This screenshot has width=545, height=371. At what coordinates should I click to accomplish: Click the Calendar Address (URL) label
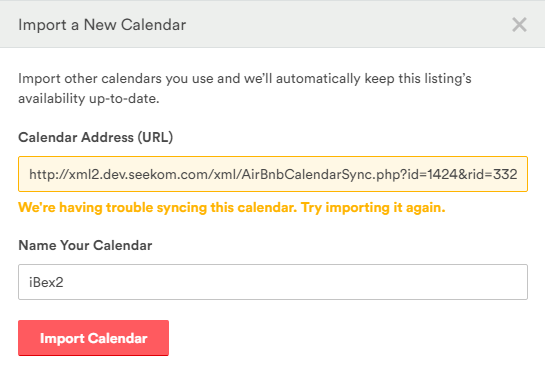96,137
